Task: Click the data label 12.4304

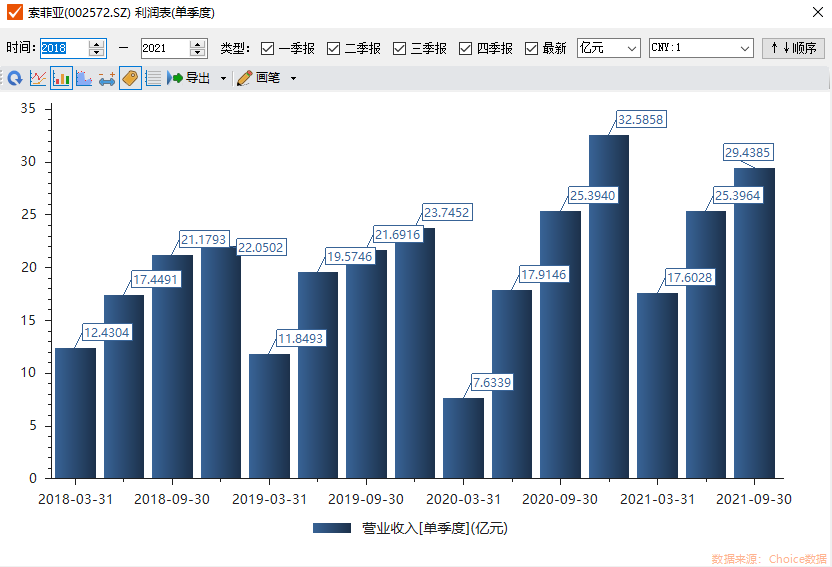Action: click(107, 333)
